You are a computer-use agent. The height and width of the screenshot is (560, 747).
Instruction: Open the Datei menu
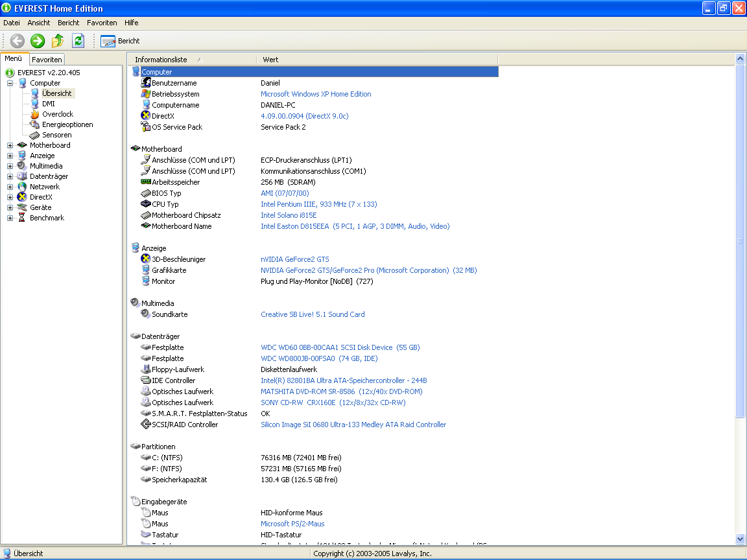pyautogui.click(x=12, y=23)
